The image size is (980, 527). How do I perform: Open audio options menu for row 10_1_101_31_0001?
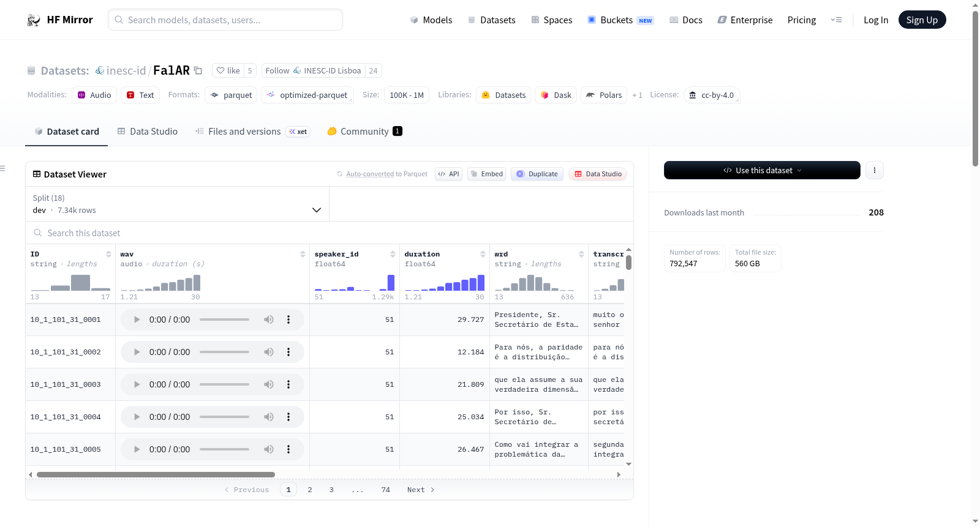point(288,320)
